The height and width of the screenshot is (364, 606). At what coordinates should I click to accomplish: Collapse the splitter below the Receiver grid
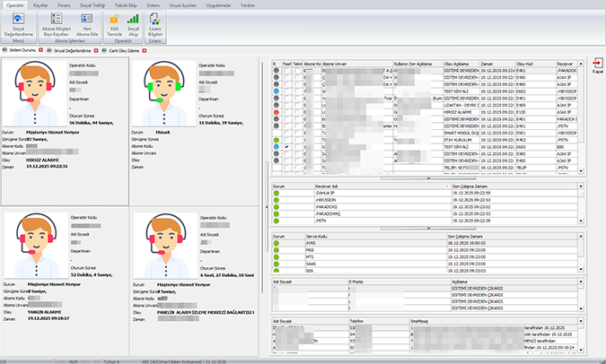[x=426, y=228]
